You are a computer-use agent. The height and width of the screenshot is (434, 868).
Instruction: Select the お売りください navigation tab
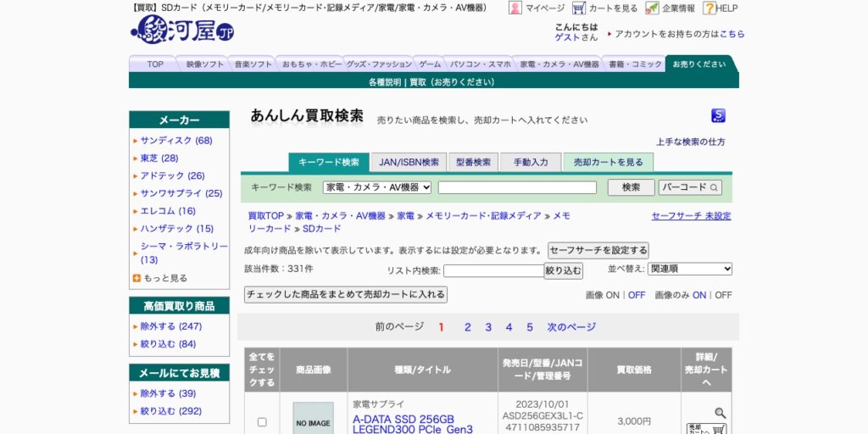click(699, 64)
